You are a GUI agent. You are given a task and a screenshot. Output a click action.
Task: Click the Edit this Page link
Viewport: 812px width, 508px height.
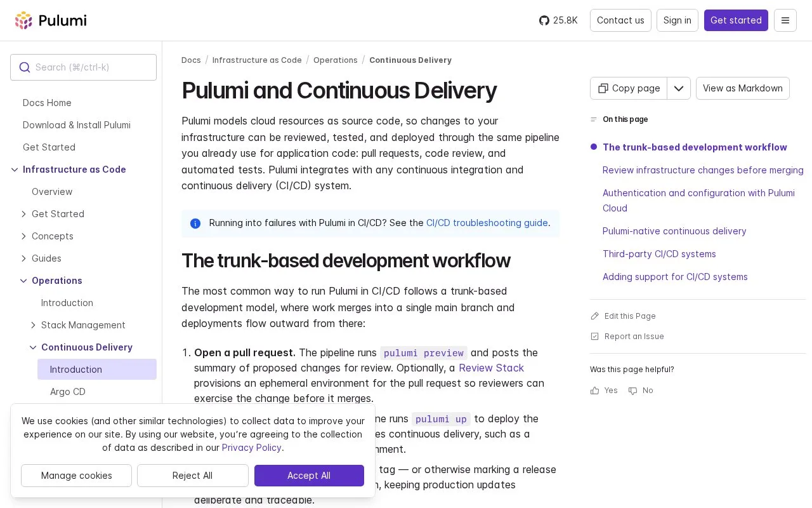[623, 316]
